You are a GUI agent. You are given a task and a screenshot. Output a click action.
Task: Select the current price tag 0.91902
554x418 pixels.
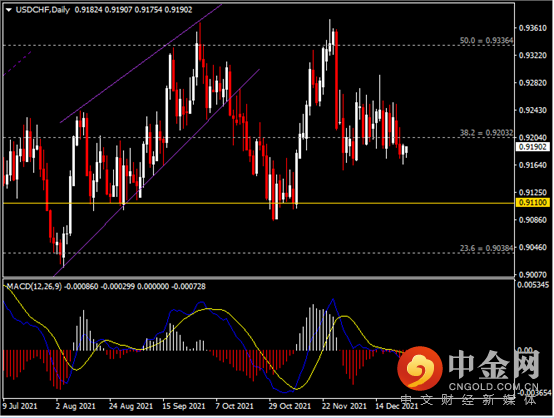point(533,147)
